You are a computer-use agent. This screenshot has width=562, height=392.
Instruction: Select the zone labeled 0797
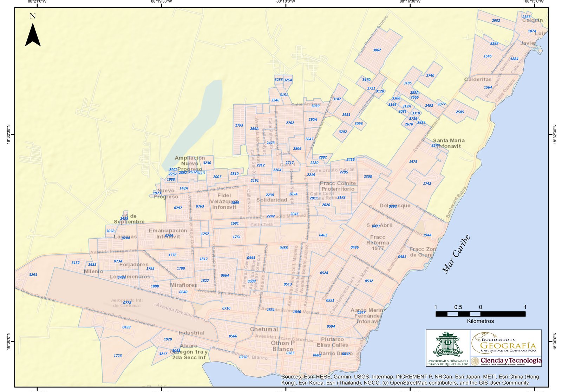[x=178, y=208]
